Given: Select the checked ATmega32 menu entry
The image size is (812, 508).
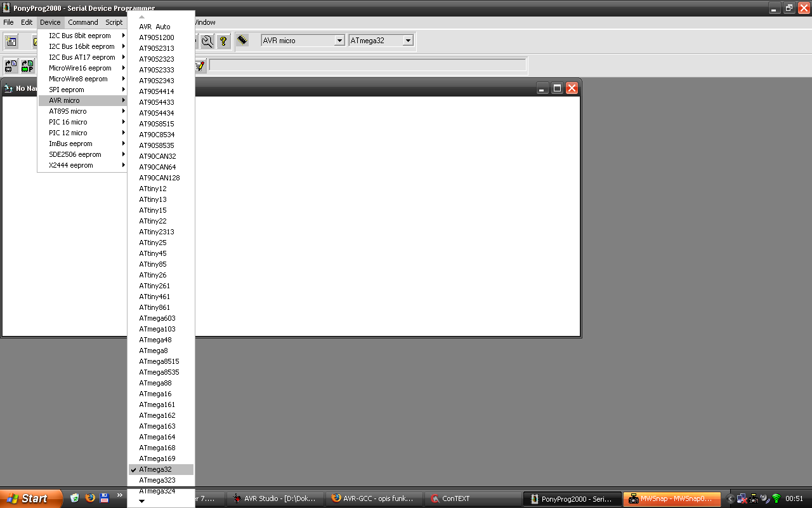Looking at the screenshot, I should point(155,469).
